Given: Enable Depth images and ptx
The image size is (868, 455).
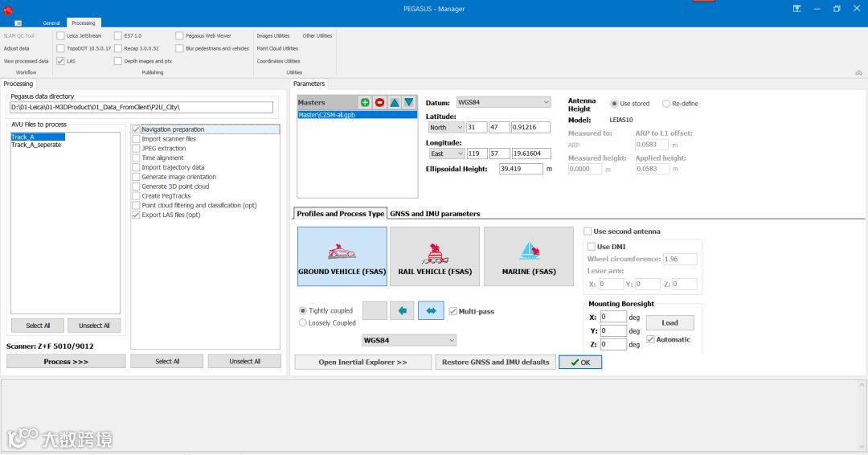Looking at the screenshot, I should point(118,61).
